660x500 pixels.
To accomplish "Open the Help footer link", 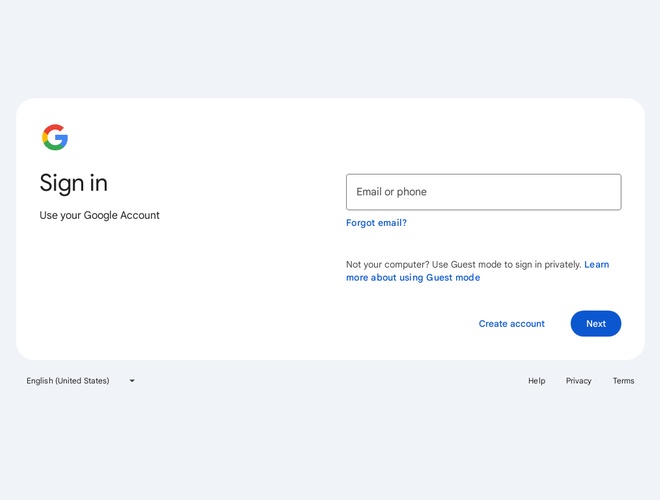I will (x=537, y=381).
